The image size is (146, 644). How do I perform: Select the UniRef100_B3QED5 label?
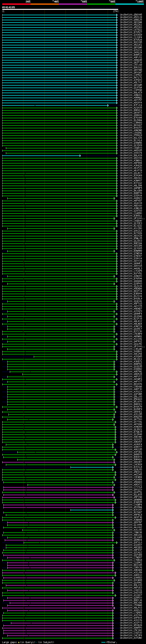131,502
